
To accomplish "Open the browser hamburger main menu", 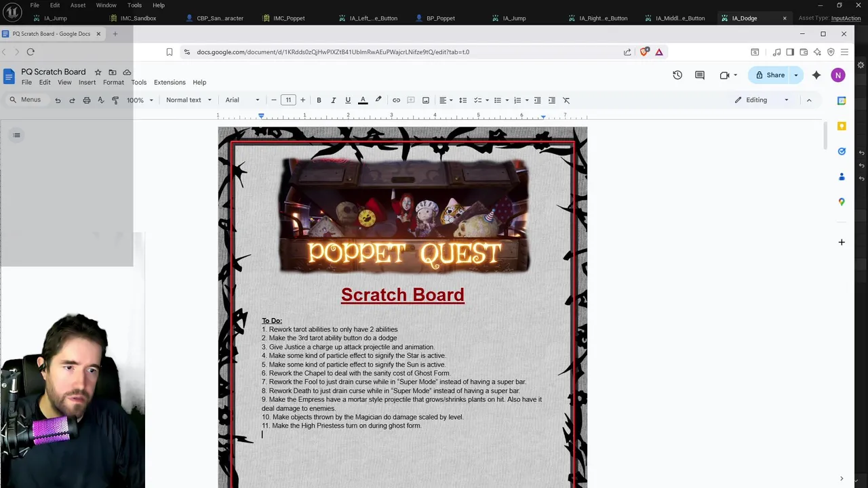I will 844,52.
